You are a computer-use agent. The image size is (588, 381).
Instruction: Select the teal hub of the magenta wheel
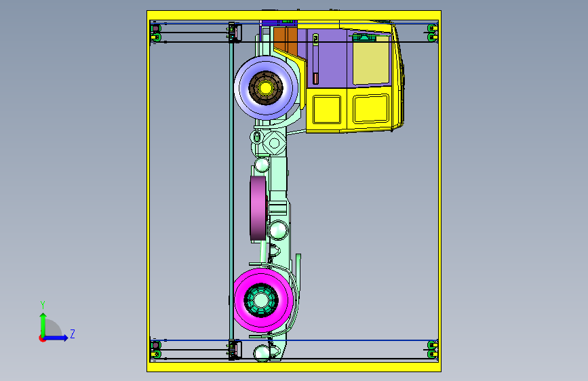coord(261,300)
